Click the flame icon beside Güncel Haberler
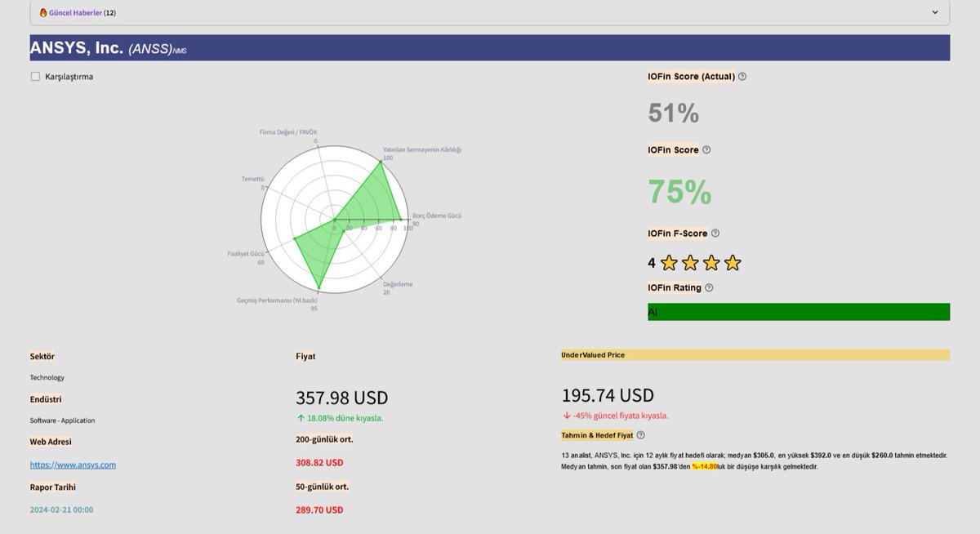This screenshot has width=980, height=534. click(x=43, y=13)
